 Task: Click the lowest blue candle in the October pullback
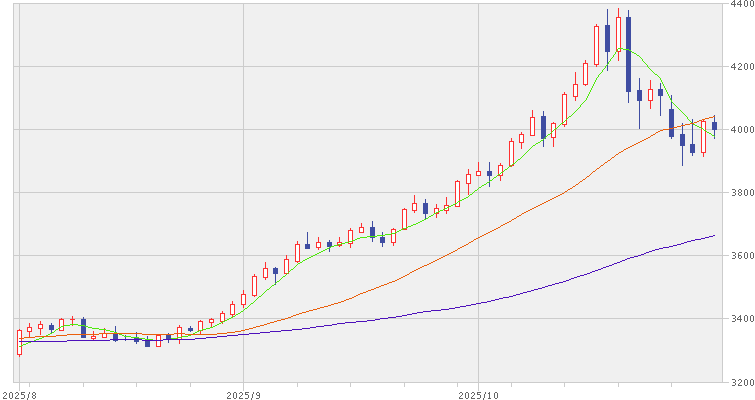tap(683, 139)
